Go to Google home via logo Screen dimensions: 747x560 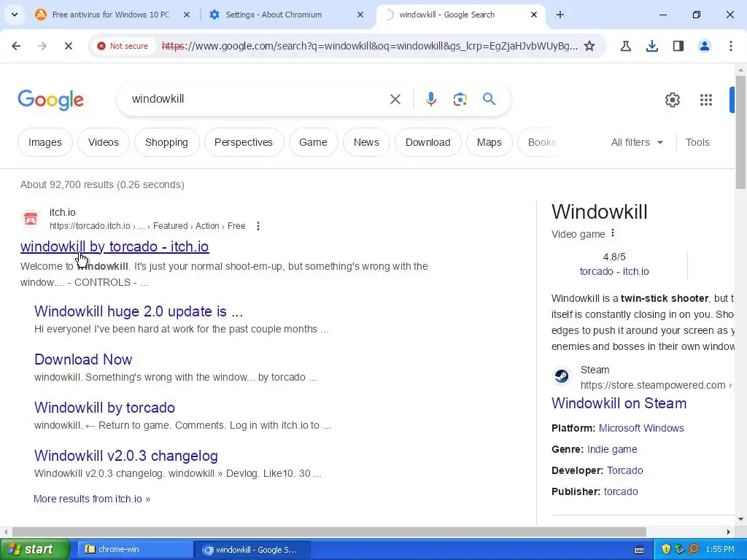point(50,100)
